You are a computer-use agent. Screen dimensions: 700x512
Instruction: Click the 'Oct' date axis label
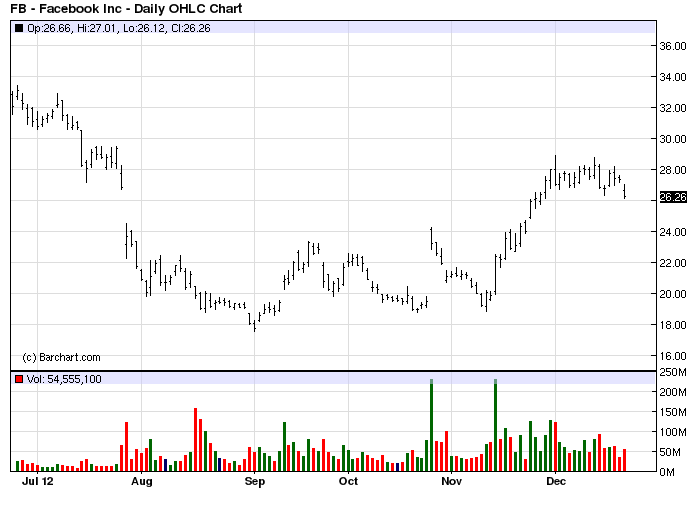click(x=348, y=481)
